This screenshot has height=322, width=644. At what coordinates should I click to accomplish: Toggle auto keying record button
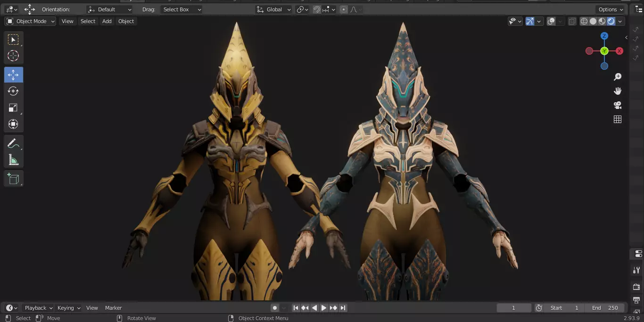point(275,308)
